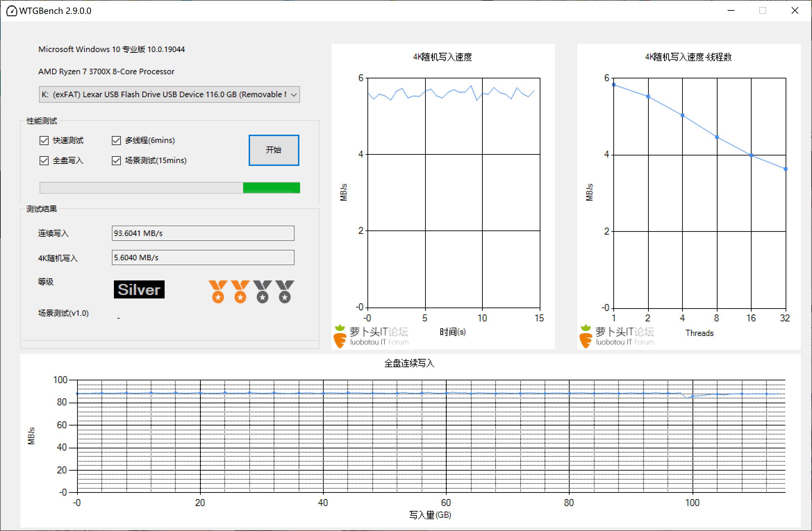Click the 开始 start button

274,150
